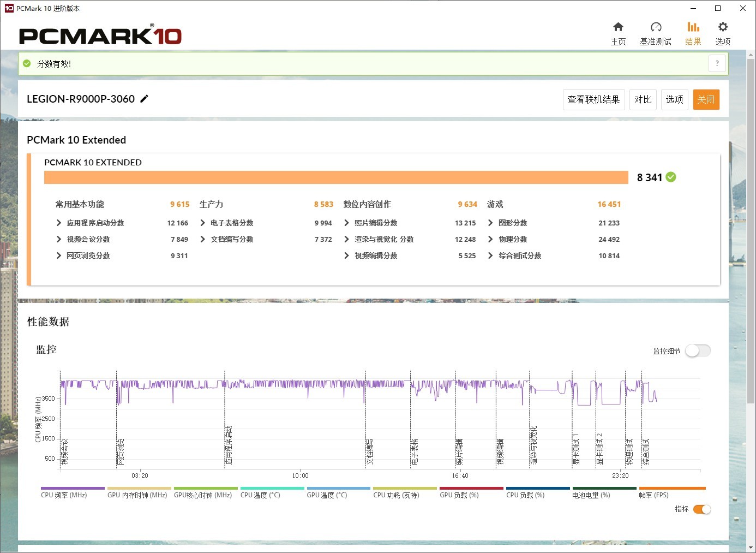Click 查看联机结果 button
The height and width of the screenshot is (553, 756).
(x=593, y=99)
